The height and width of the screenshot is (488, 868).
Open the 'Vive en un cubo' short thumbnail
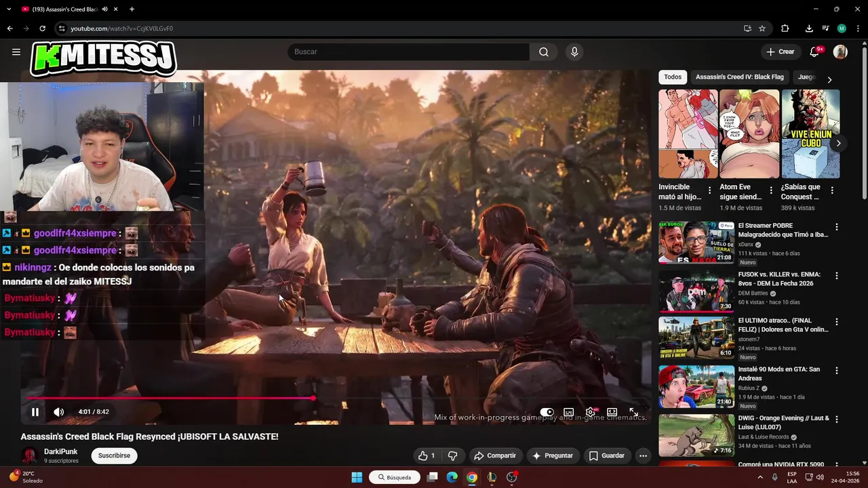(810, 134)
